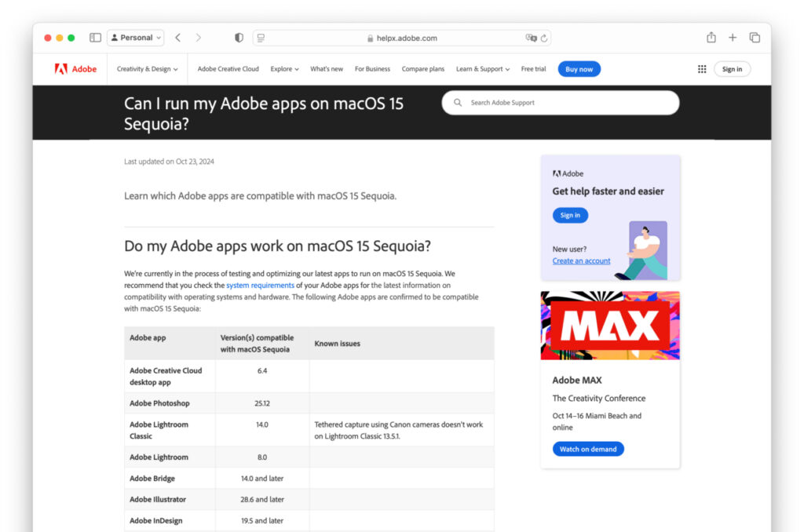Click the Buy now button

tap(579, 68)
